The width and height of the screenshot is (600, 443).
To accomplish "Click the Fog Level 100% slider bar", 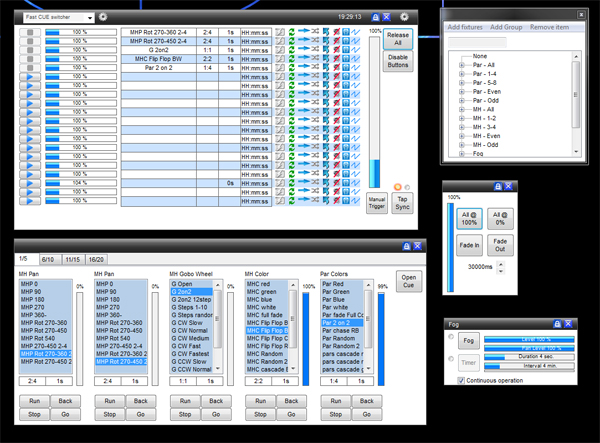I will (x=529, y=339).
